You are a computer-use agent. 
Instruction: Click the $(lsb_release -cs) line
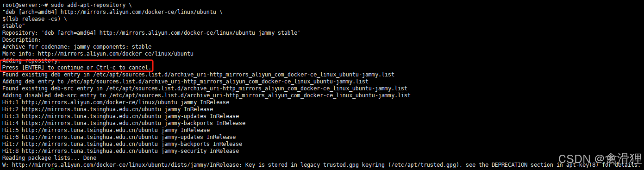tap(35, 19)
